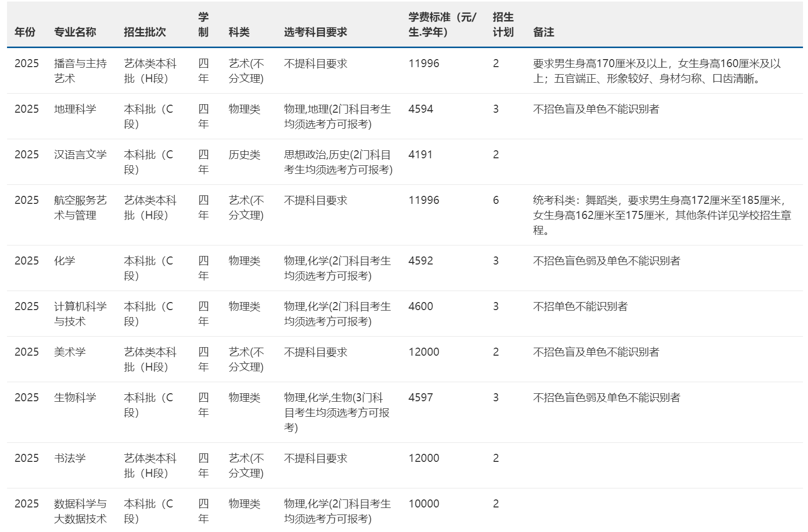Select the 汉语言文学 major cell

pos(81,155)
